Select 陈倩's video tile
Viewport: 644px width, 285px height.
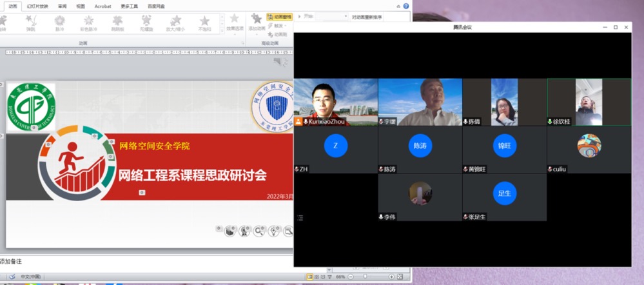click(505, 102)
